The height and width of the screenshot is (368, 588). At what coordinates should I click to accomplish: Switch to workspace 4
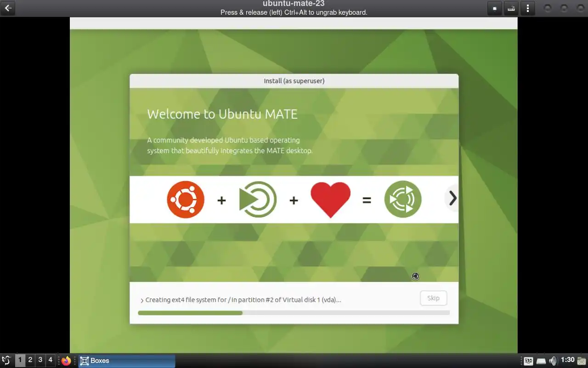[x=51, y=360]
